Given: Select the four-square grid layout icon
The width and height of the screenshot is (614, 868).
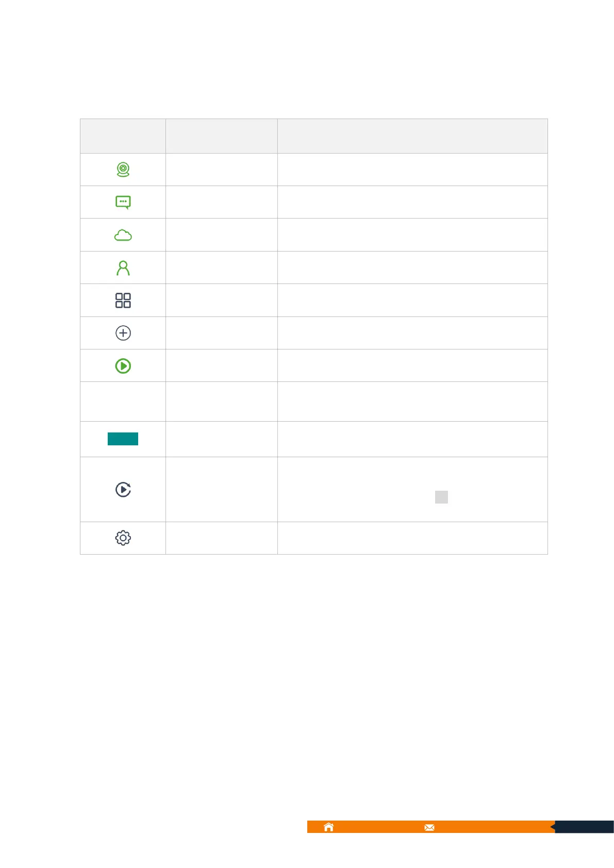Looking at the screenshot, I should pos(123,301).
